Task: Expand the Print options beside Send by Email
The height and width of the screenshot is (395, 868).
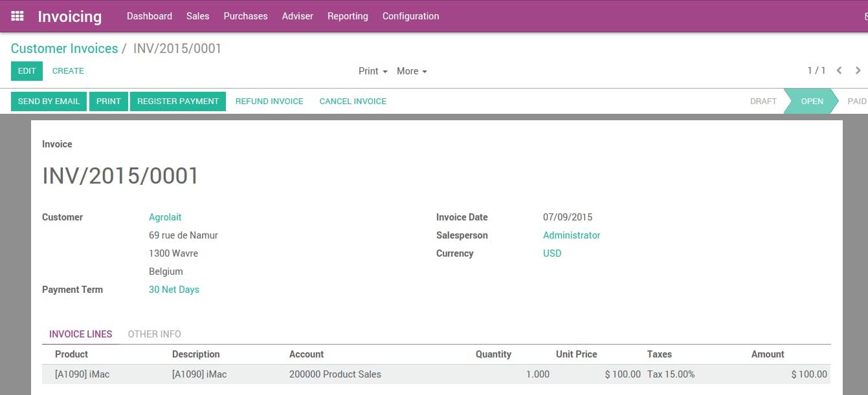Action: tap(108, 101)
